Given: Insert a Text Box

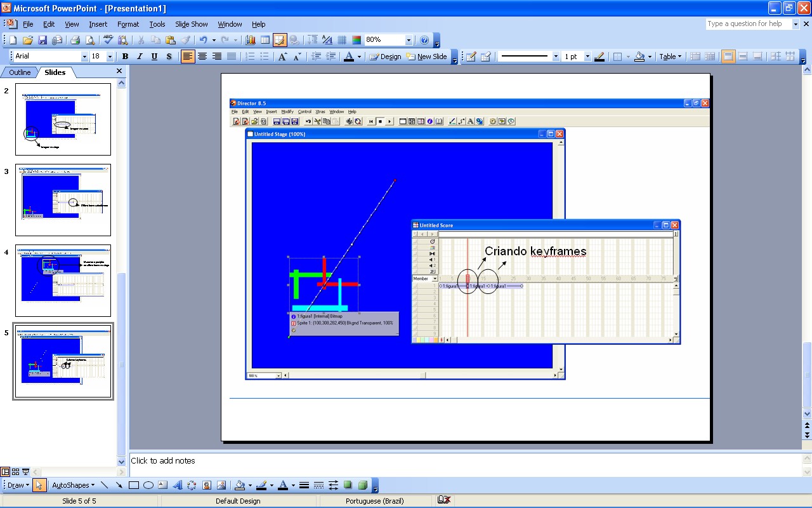Looking at the screenshot, I should [163, 485].
